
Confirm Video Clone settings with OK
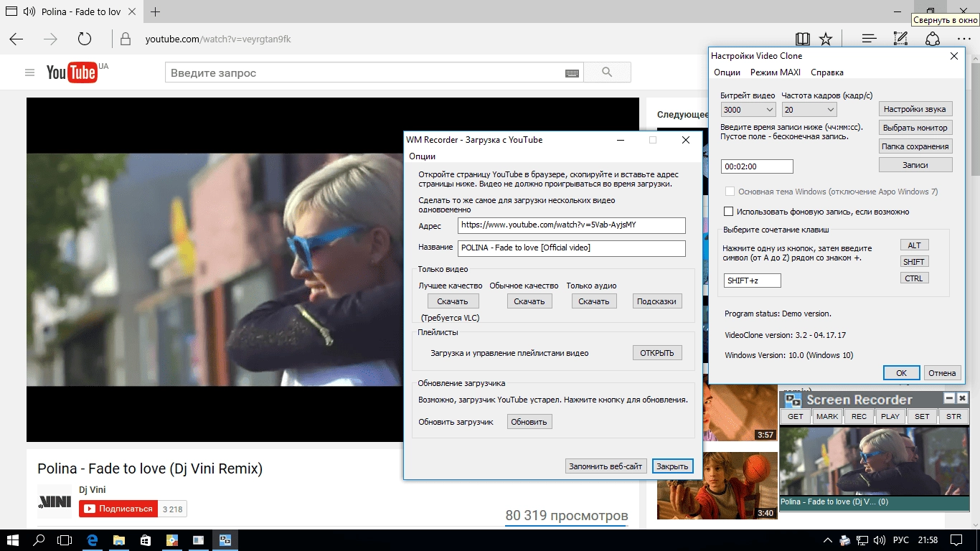[x=902, y=373]
